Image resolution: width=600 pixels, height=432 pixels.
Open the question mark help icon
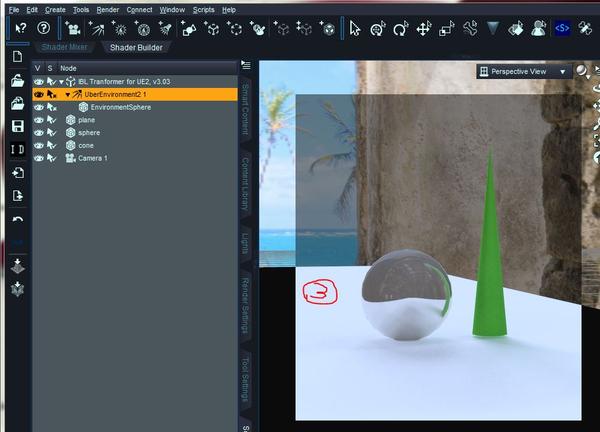click(44, 28)
